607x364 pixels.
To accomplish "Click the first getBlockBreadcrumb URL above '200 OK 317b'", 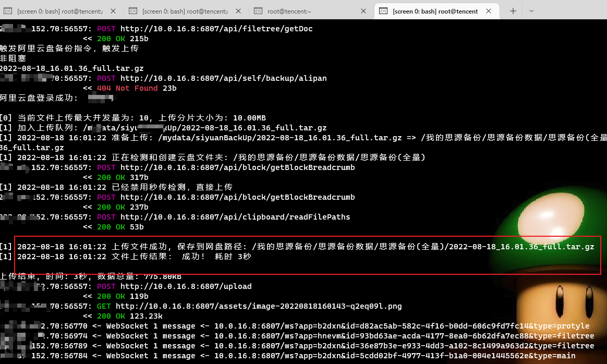I will [238, 167].
